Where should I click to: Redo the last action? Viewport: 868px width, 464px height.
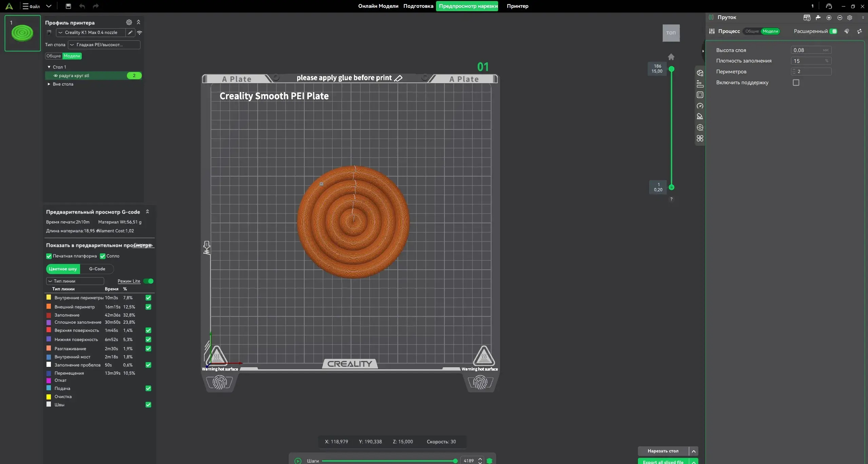(x=96, y=6)
